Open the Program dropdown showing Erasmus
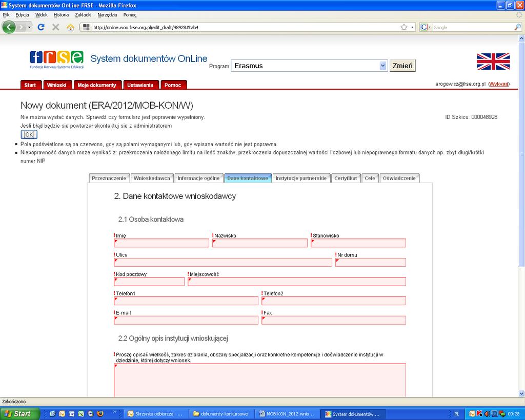Image resolution: width=525 pixels, height=420 pixels. click(309, 66)
